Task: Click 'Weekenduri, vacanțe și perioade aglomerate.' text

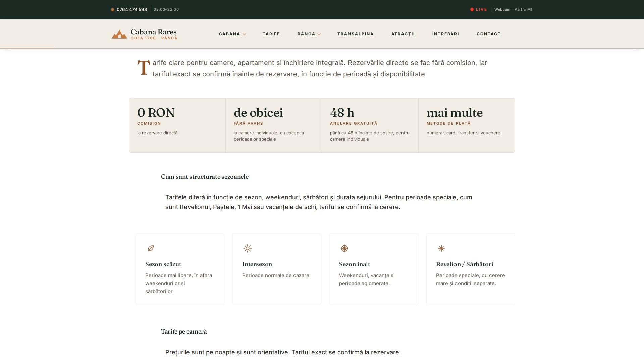Action: click(367, 280)
